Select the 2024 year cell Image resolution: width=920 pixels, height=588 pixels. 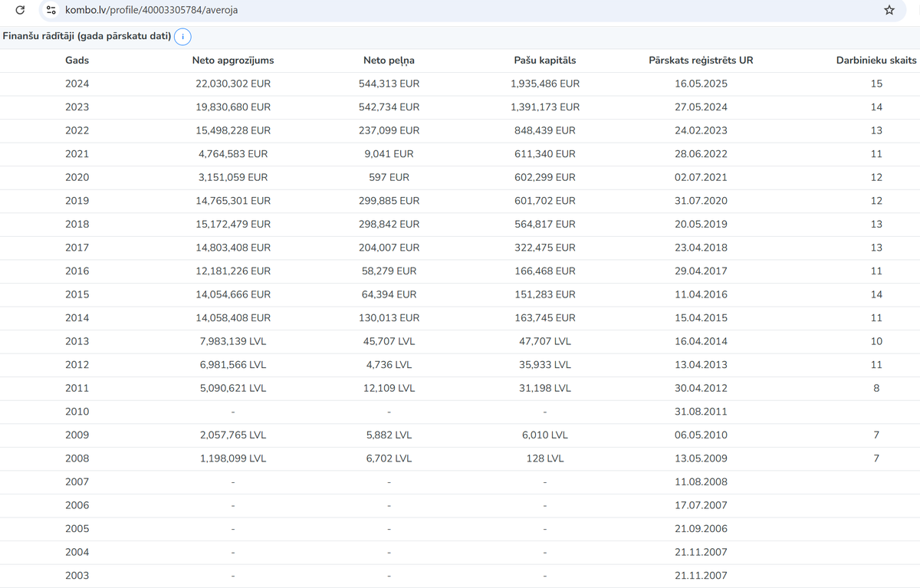coord(77,84)
